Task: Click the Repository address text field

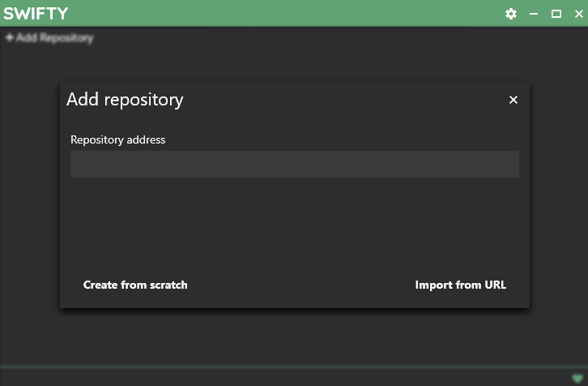Action: [x=294, y=164]
